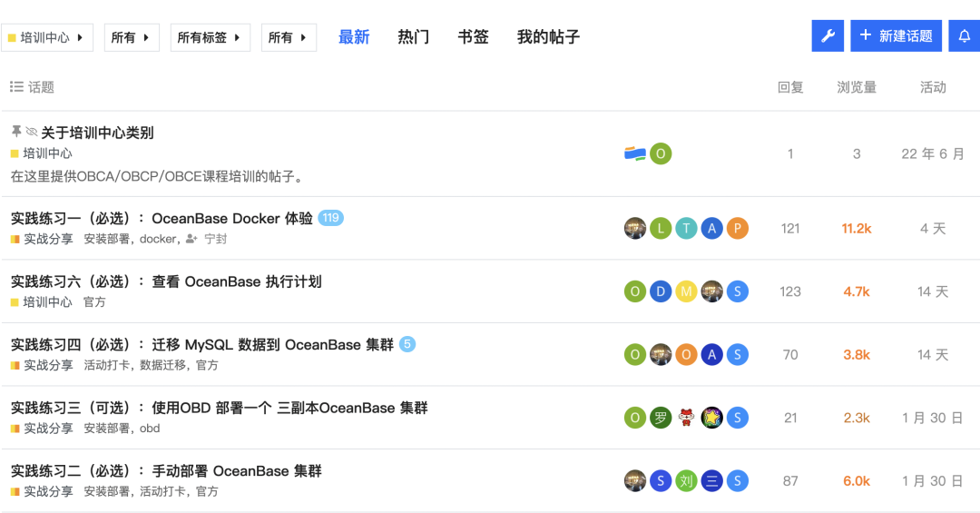Open topic 实践练习三 使用OBD 部署三副本集群

(x=220, y=408)
